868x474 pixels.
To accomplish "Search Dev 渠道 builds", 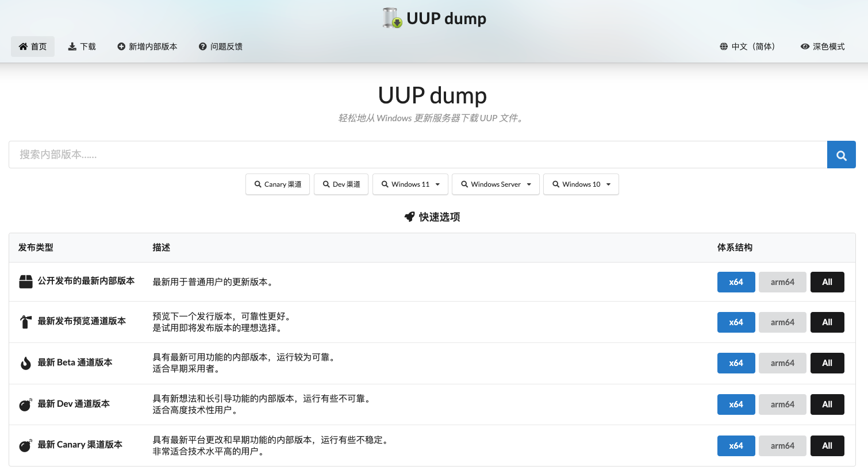I will [x=341, y=184].
